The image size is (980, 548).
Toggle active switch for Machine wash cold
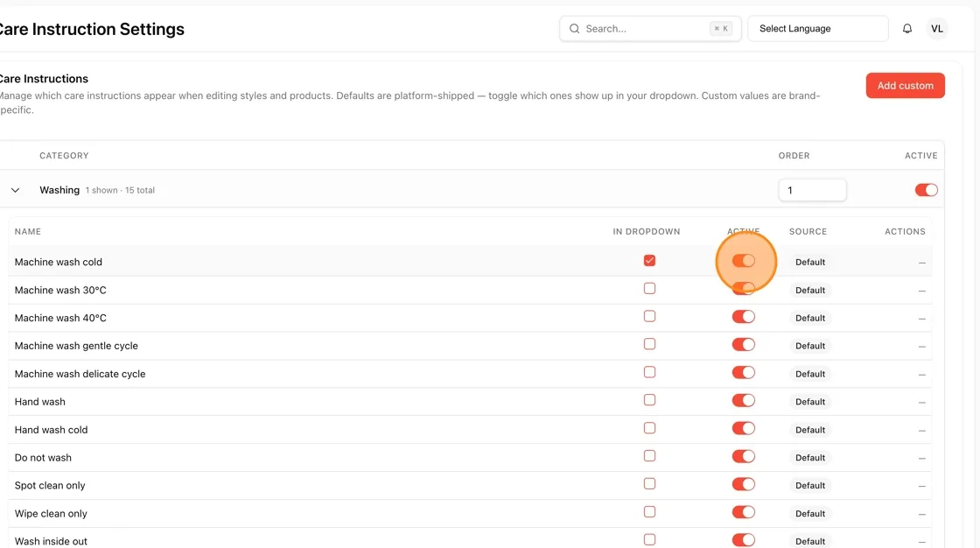click(x=743, y=261)
